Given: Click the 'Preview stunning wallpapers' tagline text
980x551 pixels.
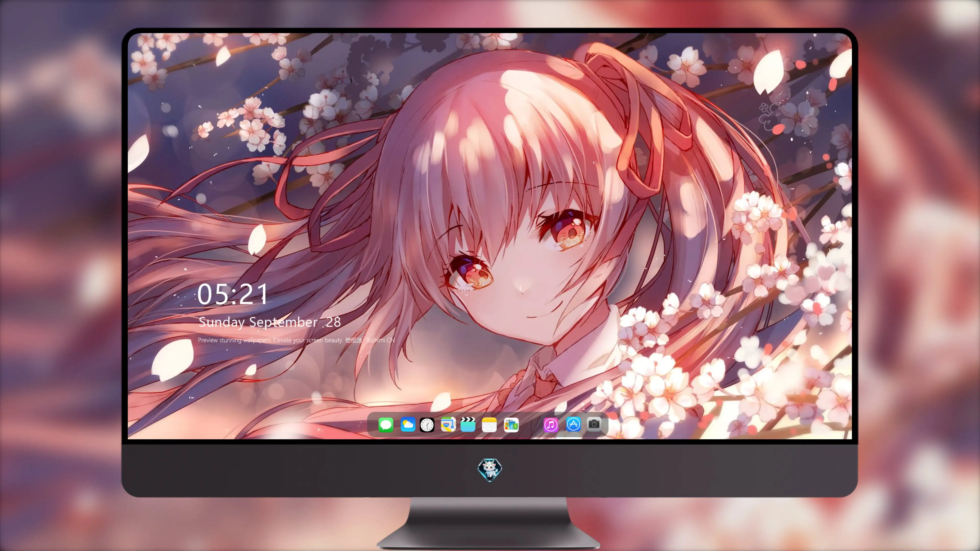Looking at the screenshot, I should coord(296,340).
